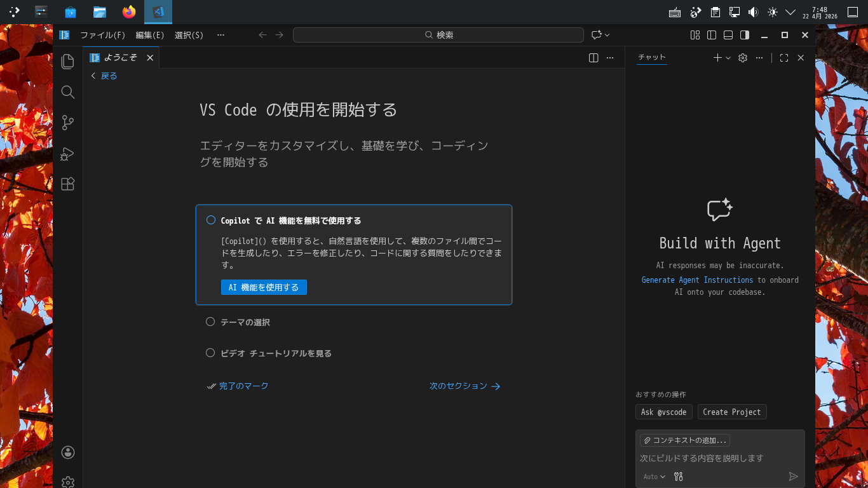Expand the new chat dropdown arrow

click(728, 58)
